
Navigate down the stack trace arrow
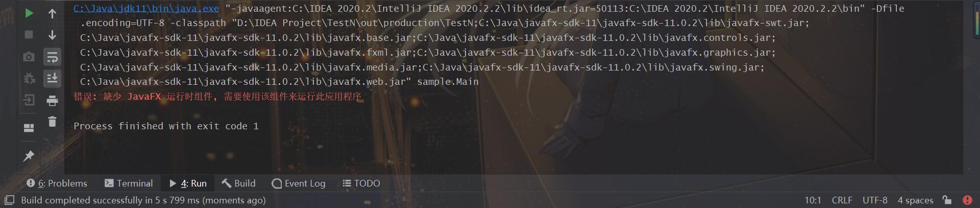pyautogui.click(x=52, y=35)
